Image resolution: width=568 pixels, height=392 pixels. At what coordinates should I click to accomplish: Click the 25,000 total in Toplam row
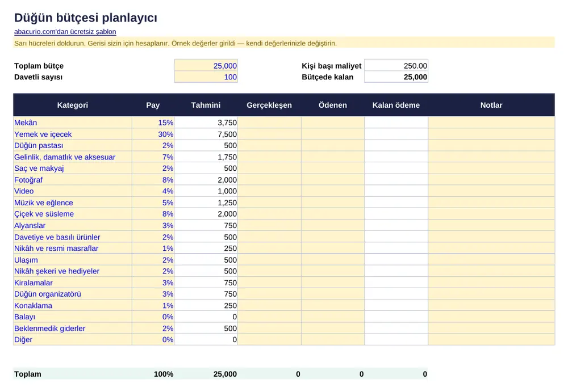point(225,374)
